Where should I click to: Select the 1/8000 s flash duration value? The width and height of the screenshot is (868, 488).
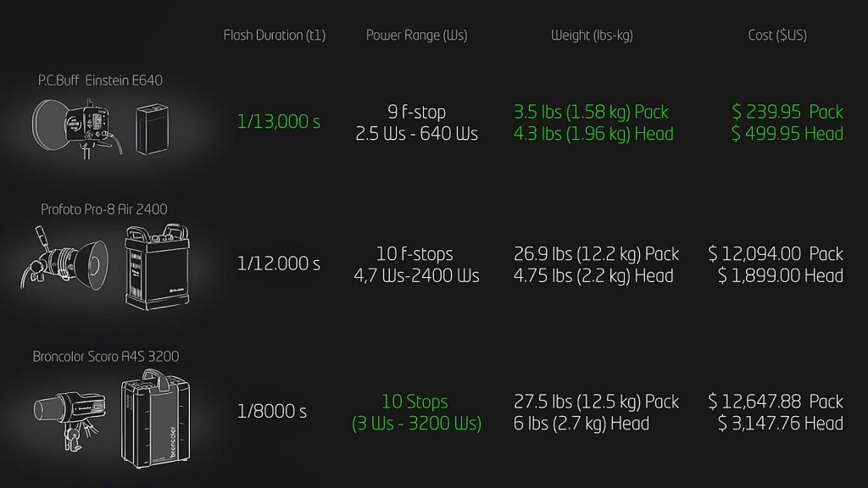pyautogui.click(x=272, y=411)
